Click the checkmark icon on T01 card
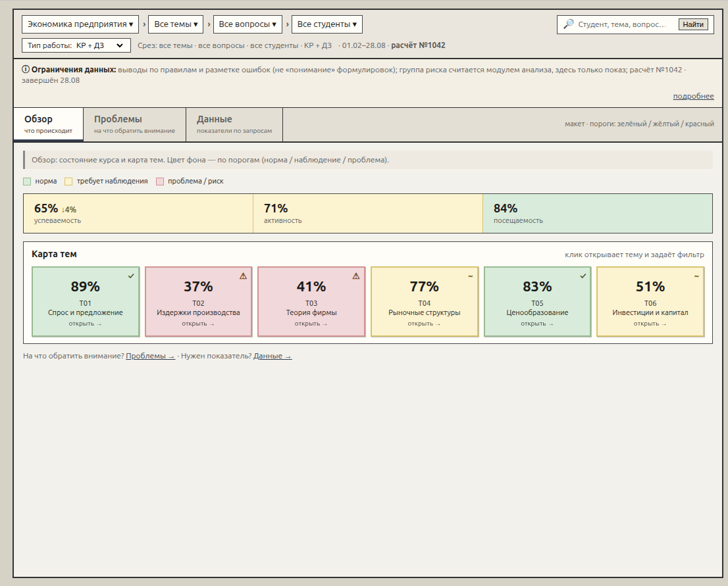728x586 pixels. tap(131, 276)
